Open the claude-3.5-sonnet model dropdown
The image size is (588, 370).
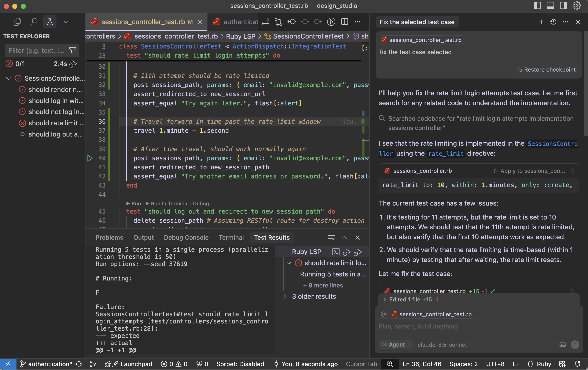click(444, 345)
